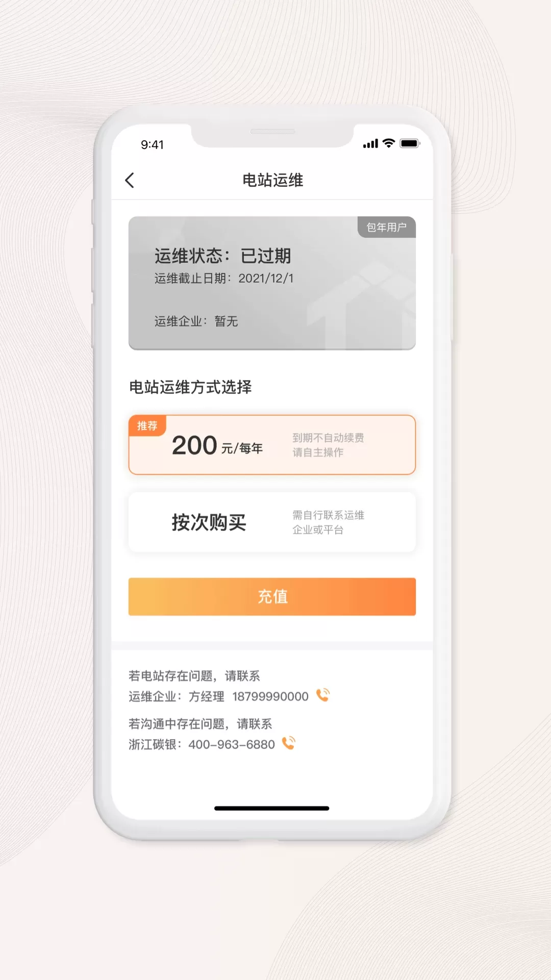Select the 按次购买 option
The image size is (551, 980).
(x=272, y=522)
